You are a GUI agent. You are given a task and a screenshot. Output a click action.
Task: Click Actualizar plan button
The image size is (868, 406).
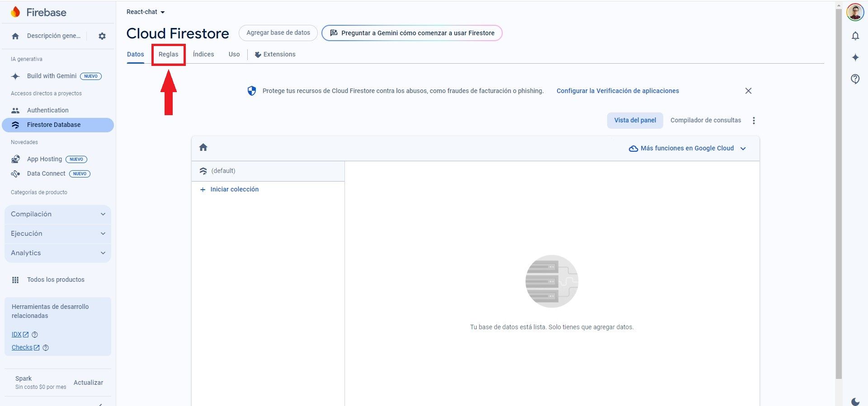(88, 383)
